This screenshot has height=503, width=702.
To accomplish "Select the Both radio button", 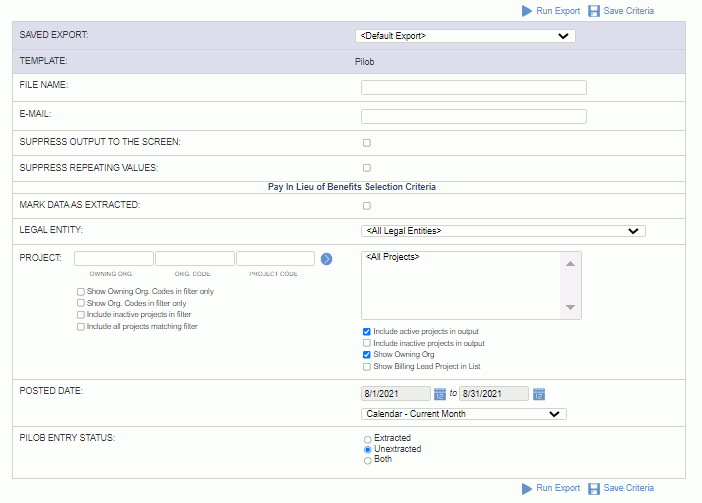I will point(368,460).
